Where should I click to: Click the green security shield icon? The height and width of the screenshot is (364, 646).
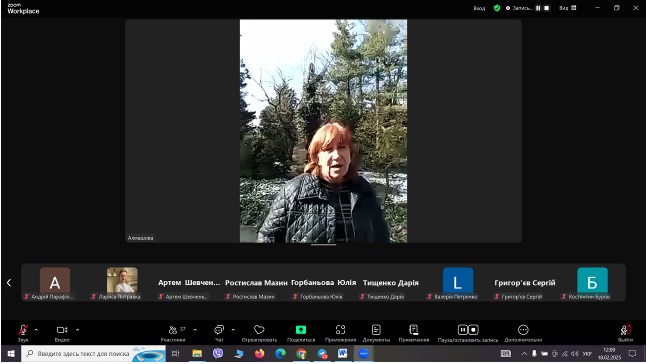(x=497, y=8)
